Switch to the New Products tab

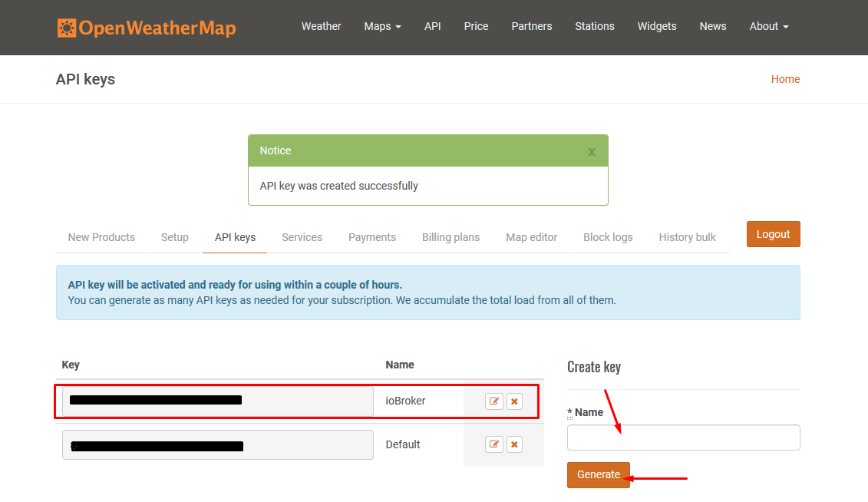[x=101, y=237]
